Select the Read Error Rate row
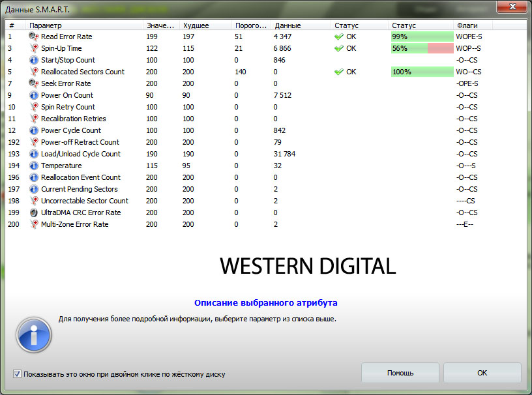Viewport: 532px width, 395px height. [x=265, y=37]
